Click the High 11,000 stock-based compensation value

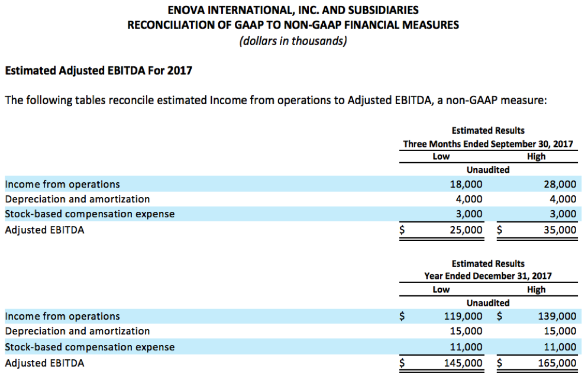[x=560, y=347]
